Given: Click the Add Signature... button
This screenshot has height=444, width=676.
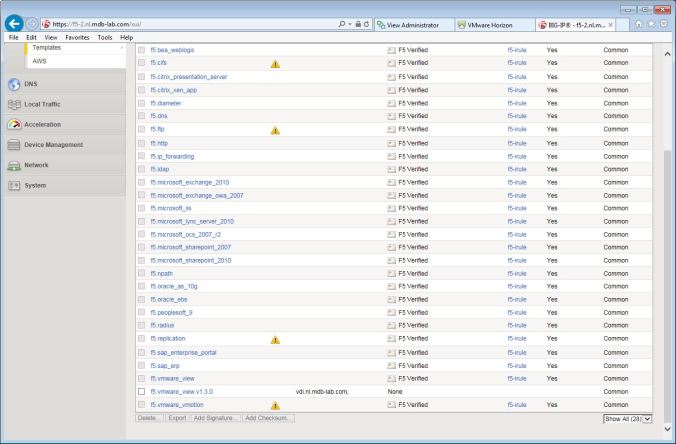Looking at the screenshot, I should [x=216, y=418].
